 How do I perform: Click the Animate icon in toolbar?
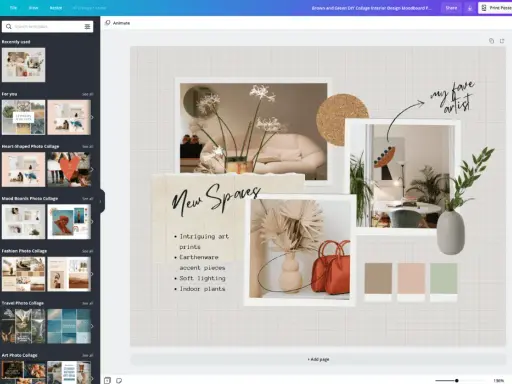click(x=108, y=23)
